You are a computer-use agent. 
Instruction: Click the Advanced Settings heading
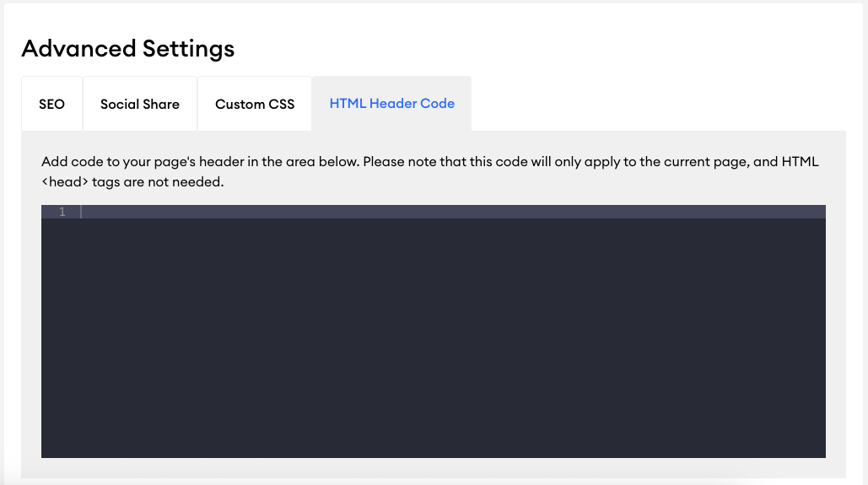(x=128, y=49)
